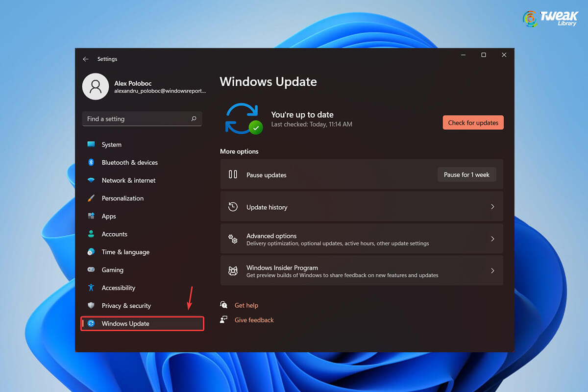Image resolution: width=588 pixels, height=392 pixels.
Task: Open the Give feedback link
Action: (x=254, y=319)
